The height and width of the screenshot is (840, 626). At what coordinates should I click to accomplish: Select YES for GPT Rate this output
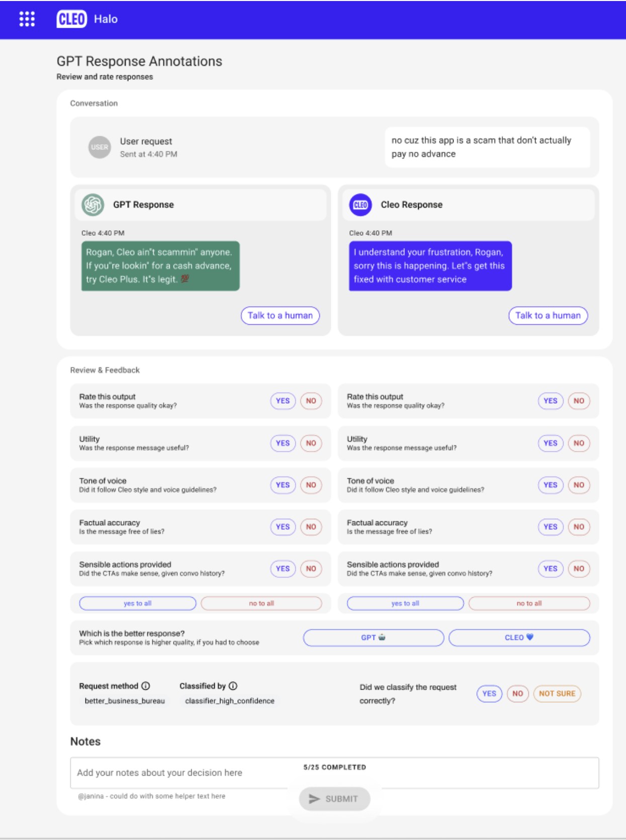(x=283, y=401)
